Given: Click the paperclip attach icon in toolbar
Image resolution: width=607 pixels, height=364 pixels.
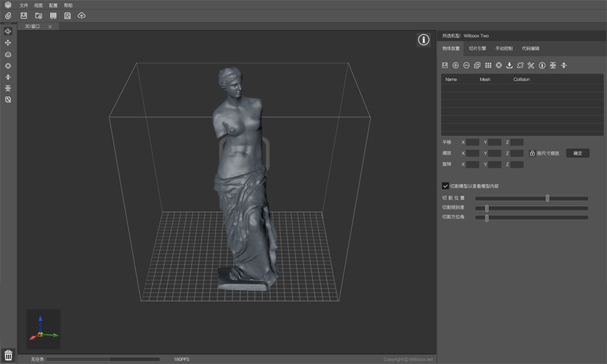Looking at the screenshot, I should 8,16.
